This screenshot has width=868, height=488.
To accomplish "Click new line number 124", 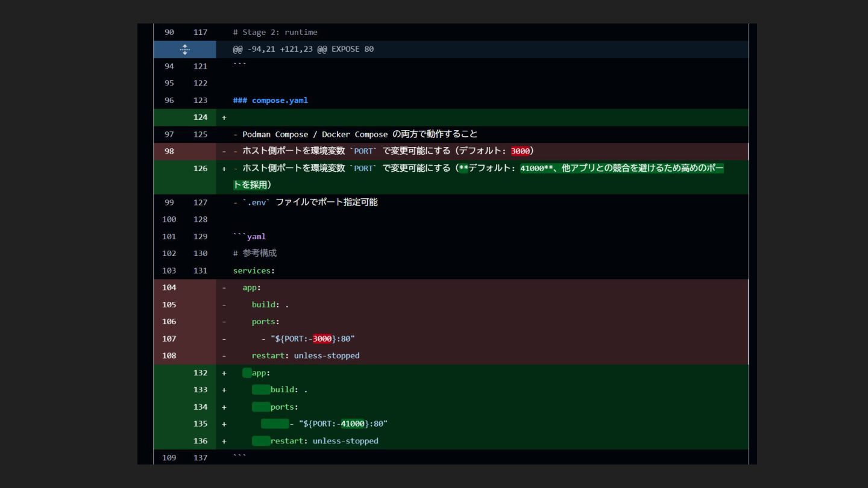I will click(x=200, y=117).
